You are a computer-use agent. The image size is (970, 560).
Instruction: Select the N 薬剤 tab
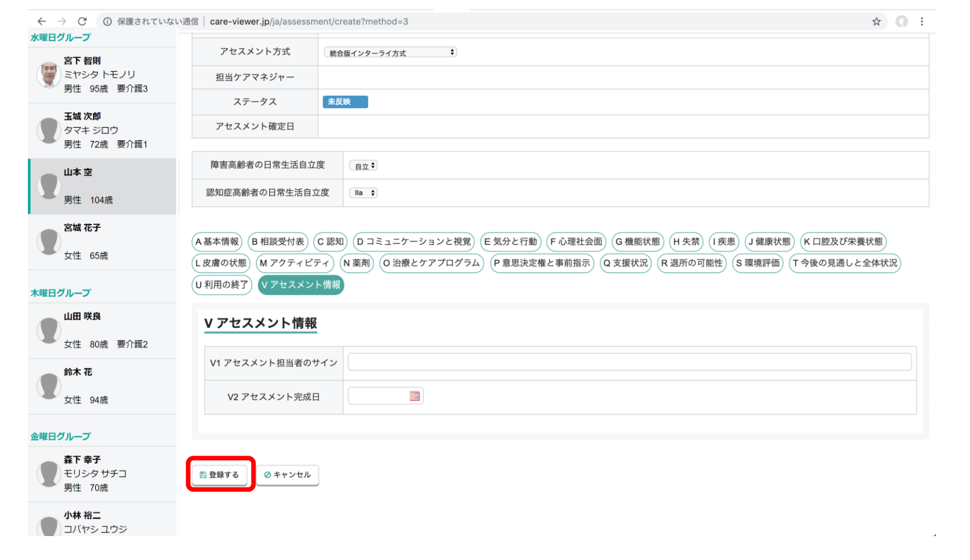(x=357, y=263)
